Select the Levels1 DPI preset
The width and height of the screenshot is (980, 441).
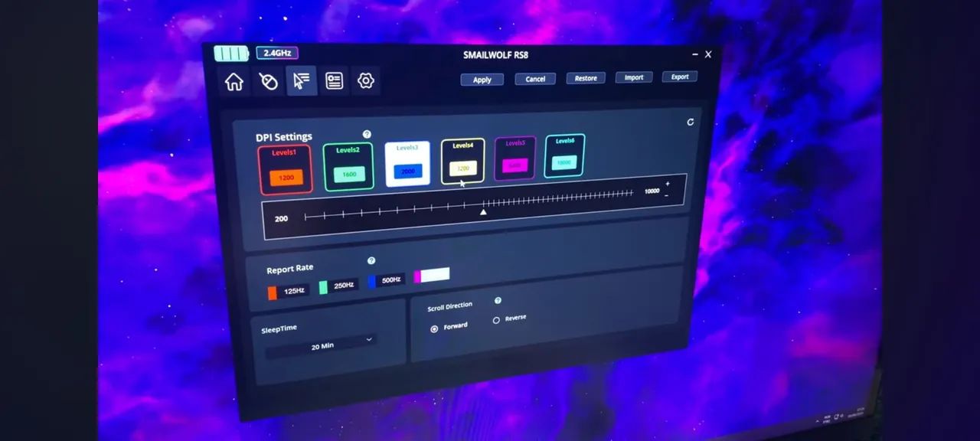coord(285,169)
